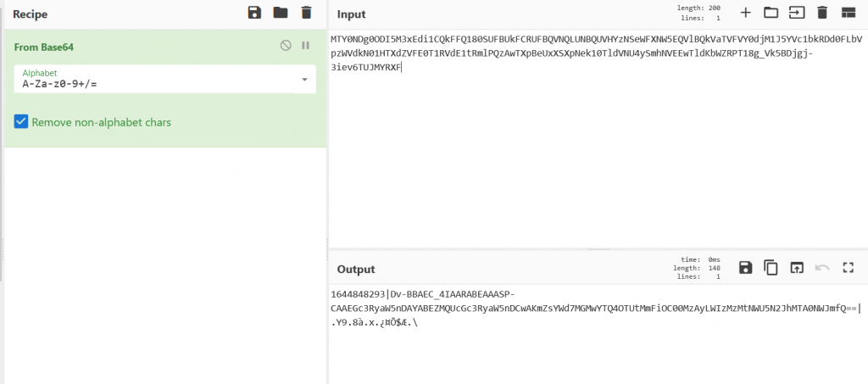Set breakpoint on From Base64 operation

[x=306, y=46]
